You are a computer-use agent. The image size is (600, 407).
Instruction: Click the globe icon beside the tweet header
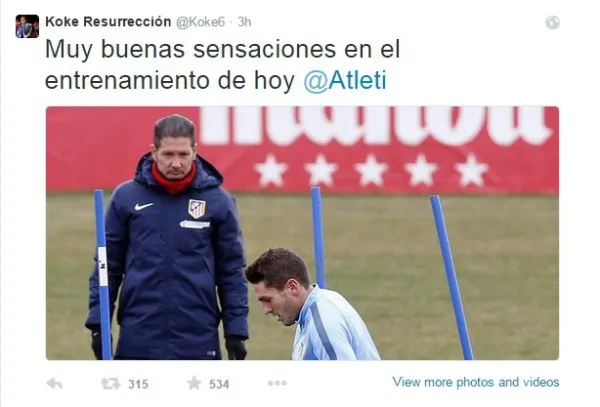pyautogui.click(x=552, y=23)
